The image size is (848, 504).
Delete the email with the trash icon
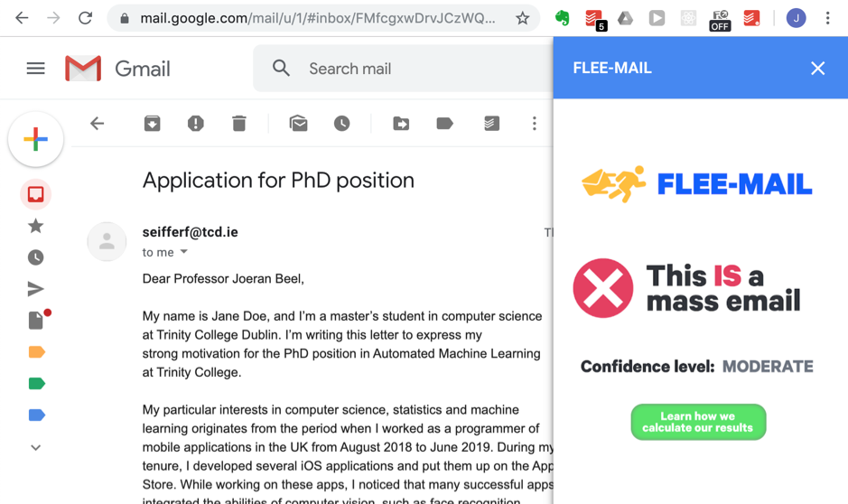tap(239, 124)
